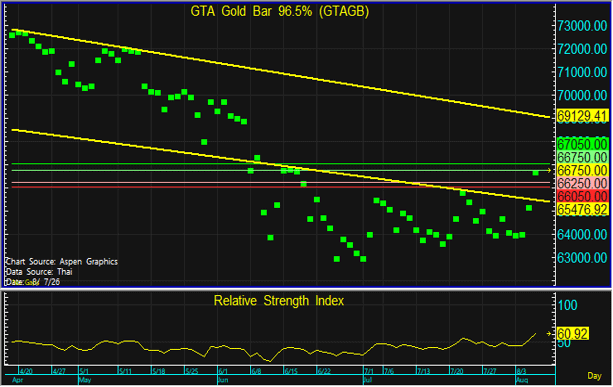Viewport: 613px width, 387px height.
Task: Click the May month label
Action: click(85, 380)
